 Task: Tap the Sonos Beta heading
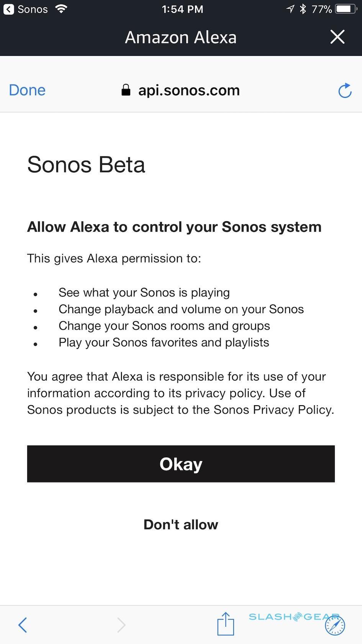tap(86, 165)
